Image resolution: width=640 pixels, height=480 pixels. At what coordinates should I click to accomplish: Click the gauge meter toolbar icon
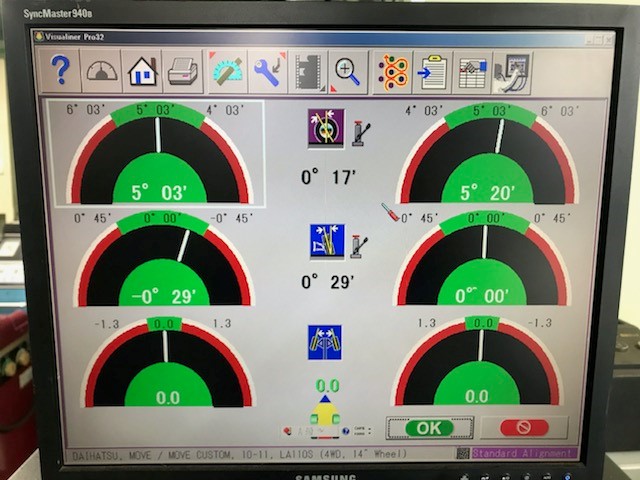(101, 72)
